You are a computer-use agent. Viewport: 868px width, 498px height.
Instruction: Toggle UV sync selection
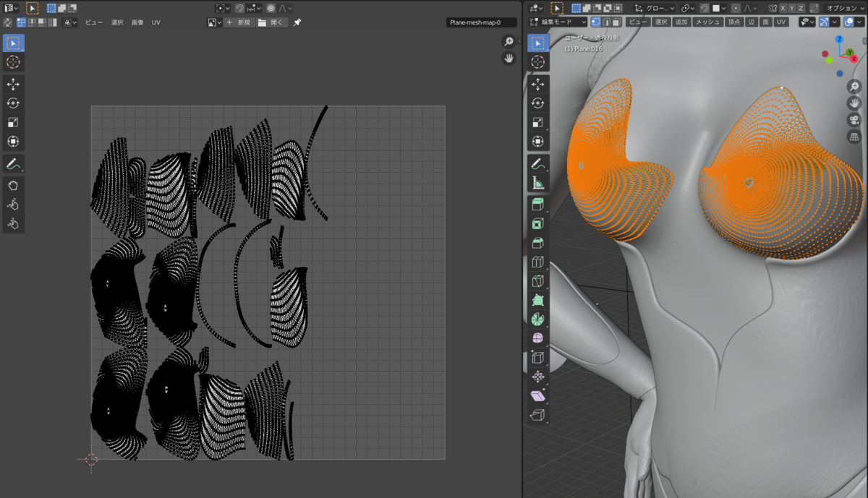pos(8,22)
